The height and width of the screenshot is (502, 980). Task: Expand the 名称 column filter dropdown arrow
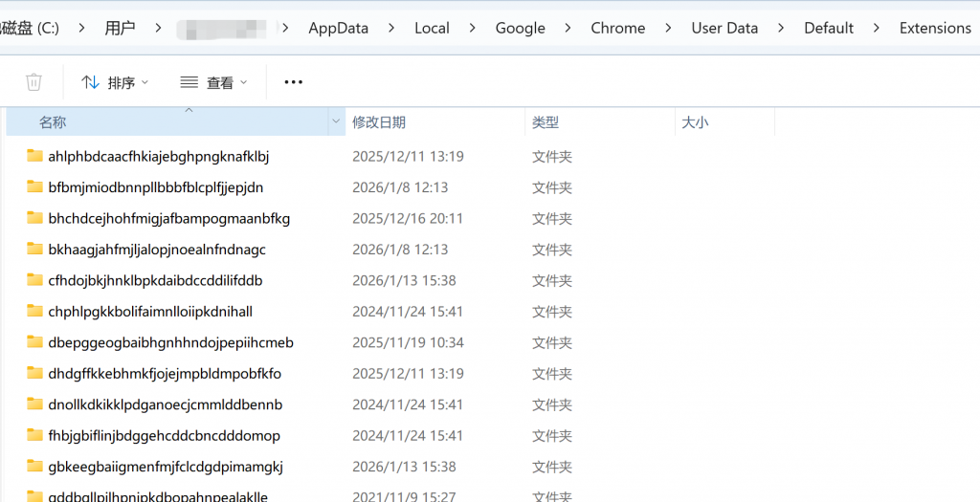335,122
